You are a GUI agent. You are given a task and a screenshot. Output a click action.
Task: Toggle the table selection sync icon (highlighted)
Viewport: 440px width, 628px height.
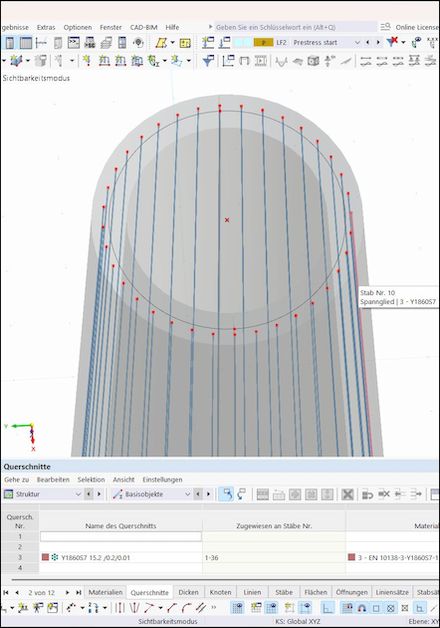tap(226, 494)
